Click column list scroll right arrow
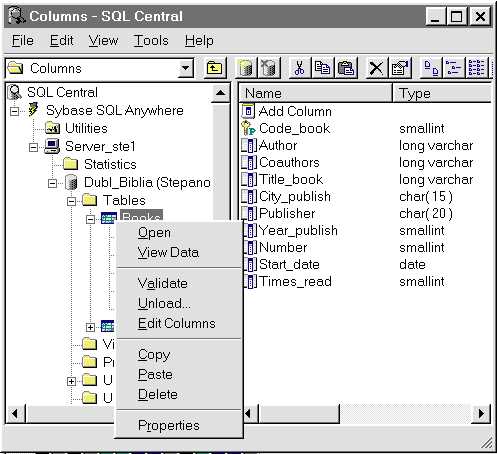Image resolution: width=497 pixels, height=454 pixels. [x=481, y=414]
